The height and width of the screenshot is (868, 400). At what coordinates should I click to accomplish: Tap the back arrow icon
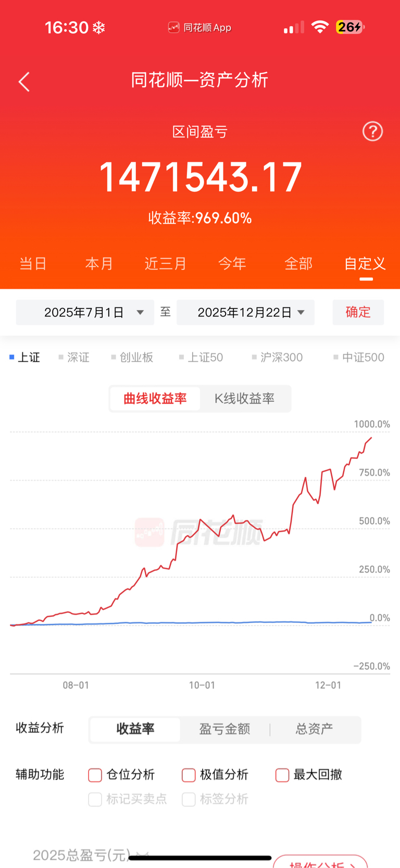point(24,82)
